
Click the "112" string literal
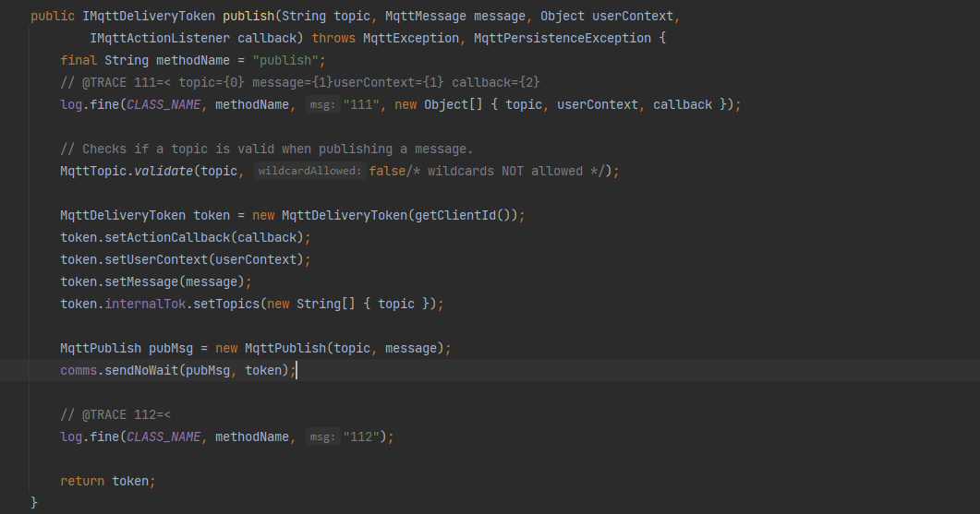pyautogui.click(x=361, y=437)
